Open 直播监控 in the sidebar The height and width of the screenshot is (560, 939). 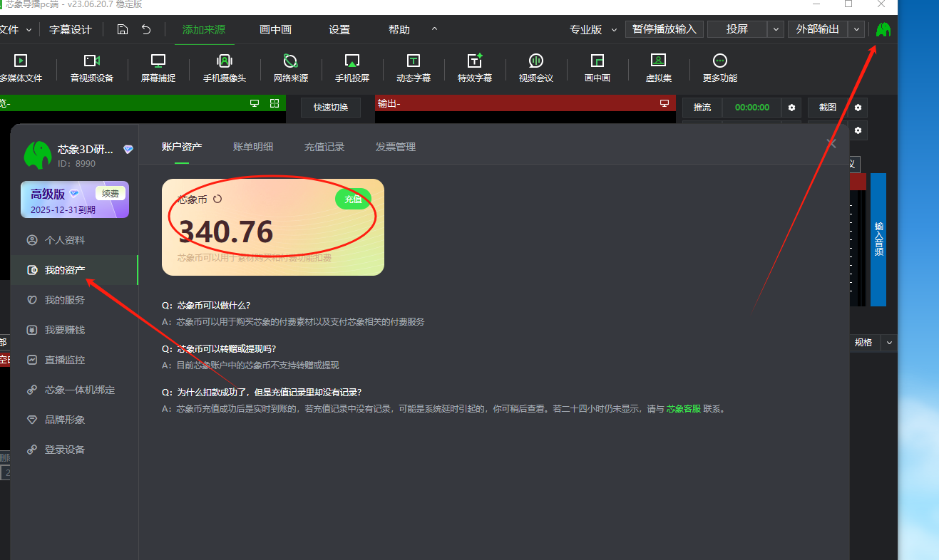pyautogui.click(x=65, y=360)
